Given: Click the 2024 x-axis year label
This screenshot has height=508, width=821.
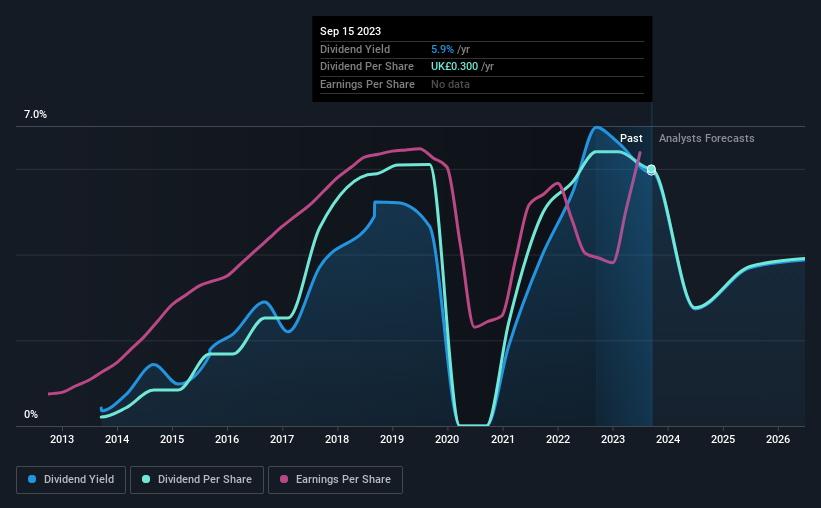Looking at the screenshot, I should [668, 439].
